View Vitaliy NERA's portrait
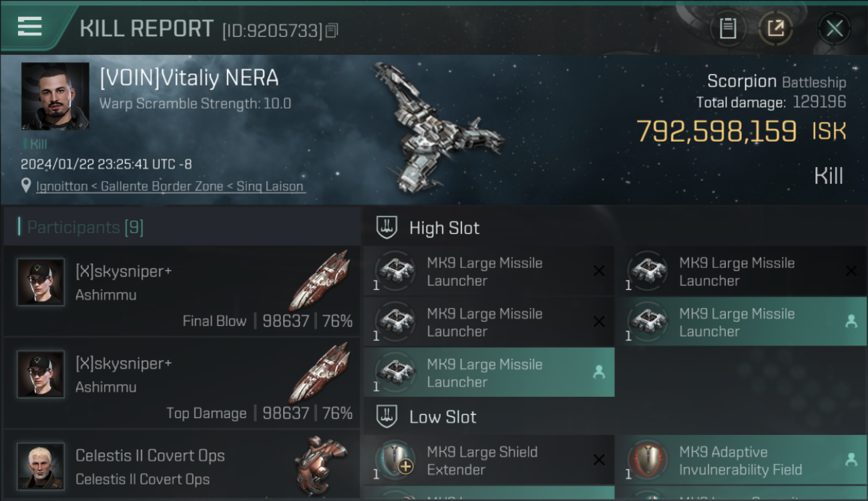 click(55, 96)
